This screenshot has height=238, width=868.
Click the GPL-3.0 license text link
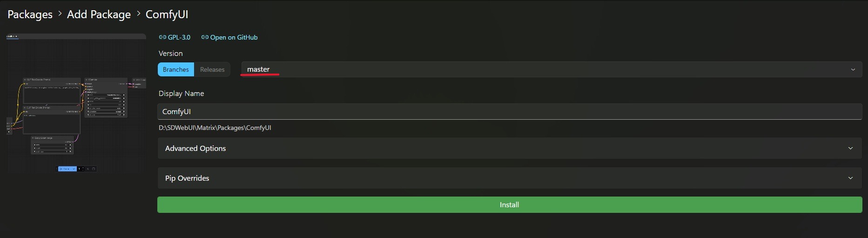pyautogui.click(x=179, y=37)
